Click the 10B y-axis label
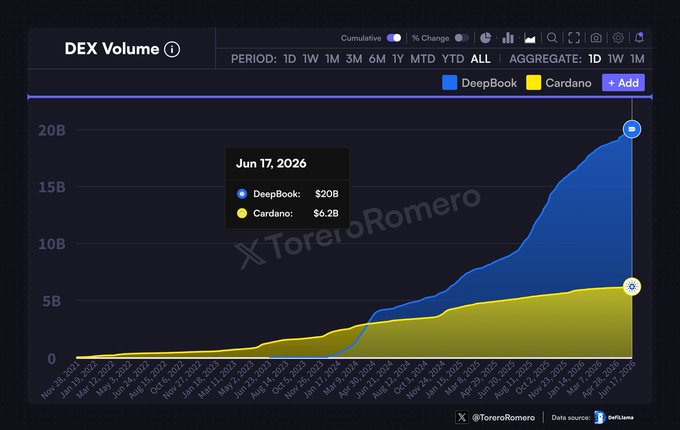This screenshot has height=430, width=680. pyautogui.click(x=52, y=244)
